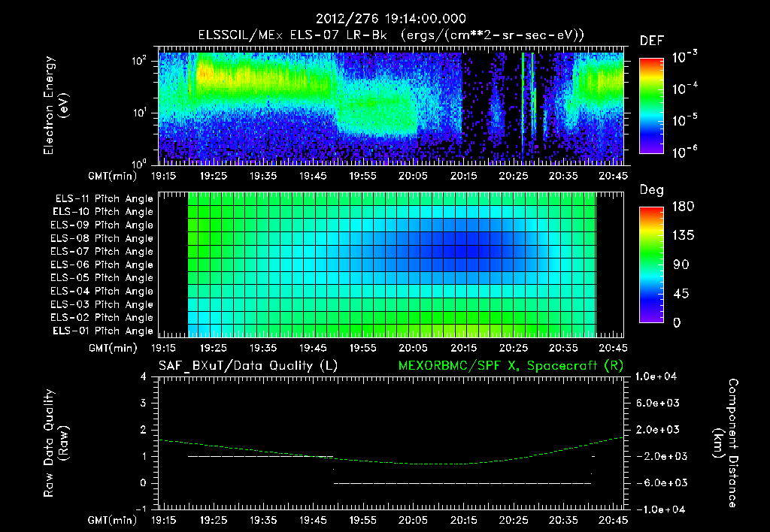The width and height of the screenshot is (770, 532).
Task: Click the DEF colorbar title
Action: (652, 41)
